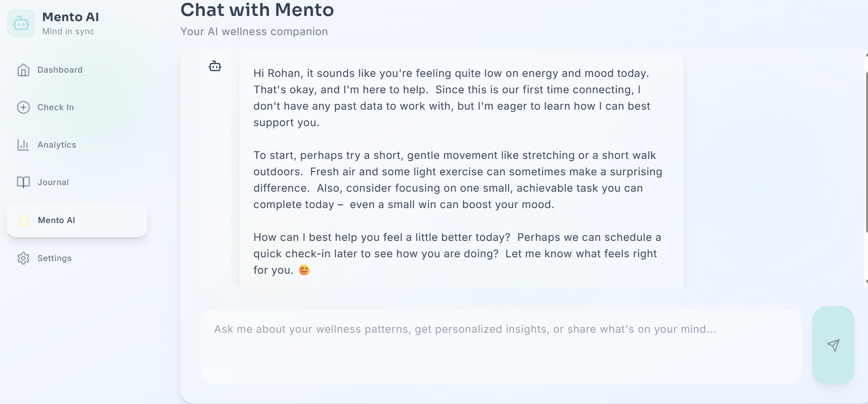
Task: Select the Dashboard navigation item
Action: 59,69
